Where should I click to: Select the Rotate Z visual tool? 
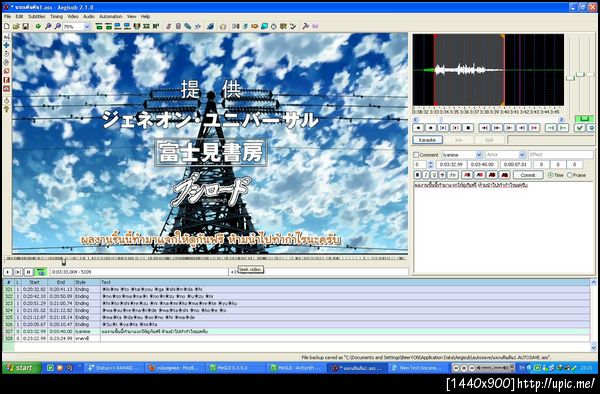[x=7, y=54]
